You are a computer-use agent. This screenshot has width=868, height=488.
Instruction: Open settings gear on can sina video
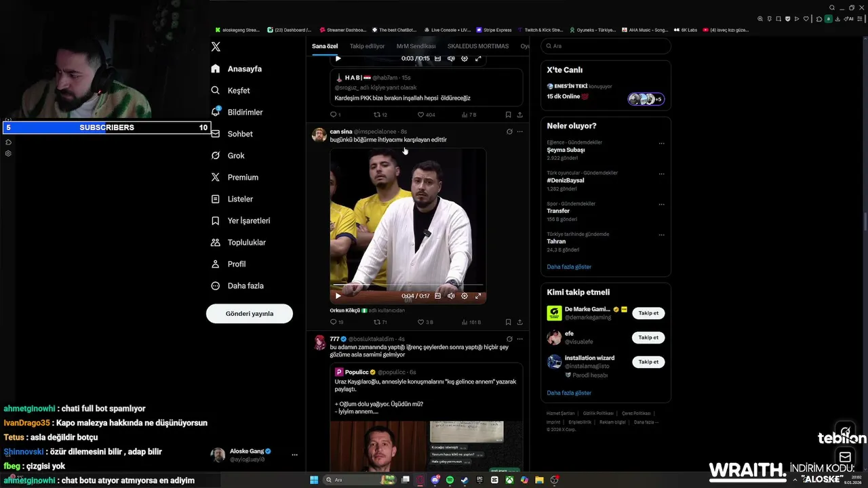[465, 296]
